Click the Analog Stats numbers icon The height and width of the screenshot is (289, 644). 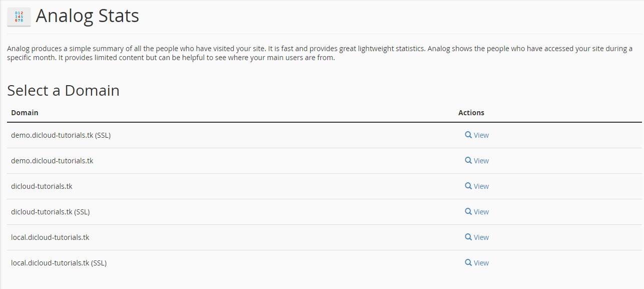[x=19, y=17]
